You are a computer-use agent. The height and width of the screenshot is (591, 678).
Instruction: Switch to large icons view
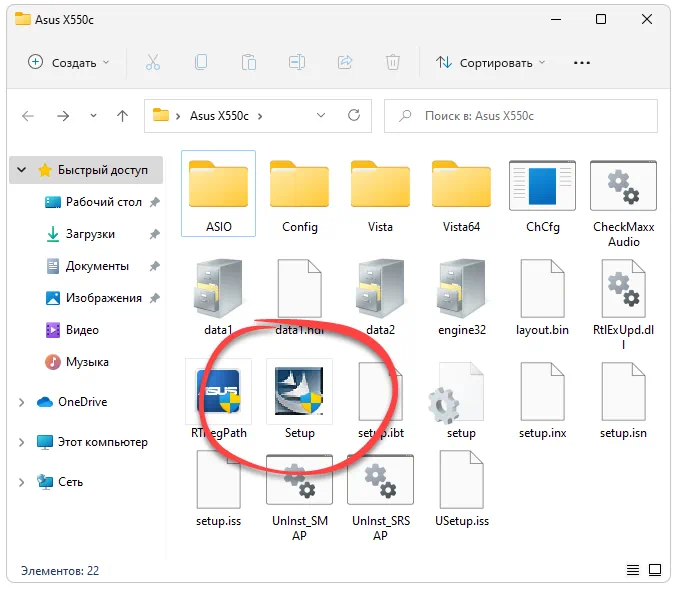coord(655,570)
